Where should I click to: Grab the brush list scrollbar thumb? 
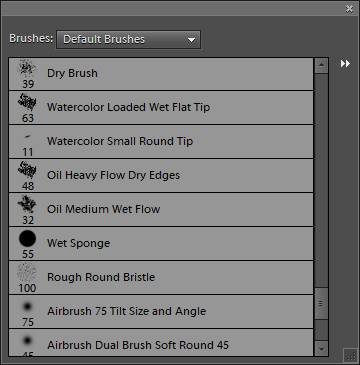point(321,304)
